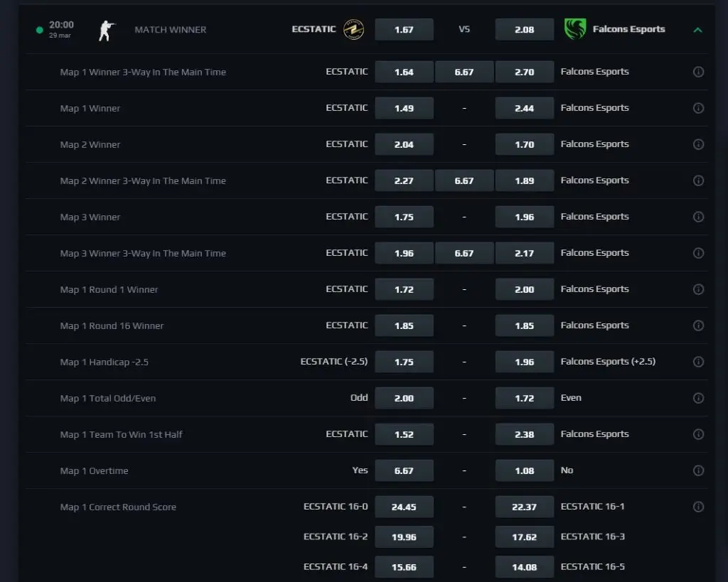This screenshot has width=728, height=582.
Task: Select Falcons 2.17 in Map 3 3-Way
Action: [x=524, y=253]
